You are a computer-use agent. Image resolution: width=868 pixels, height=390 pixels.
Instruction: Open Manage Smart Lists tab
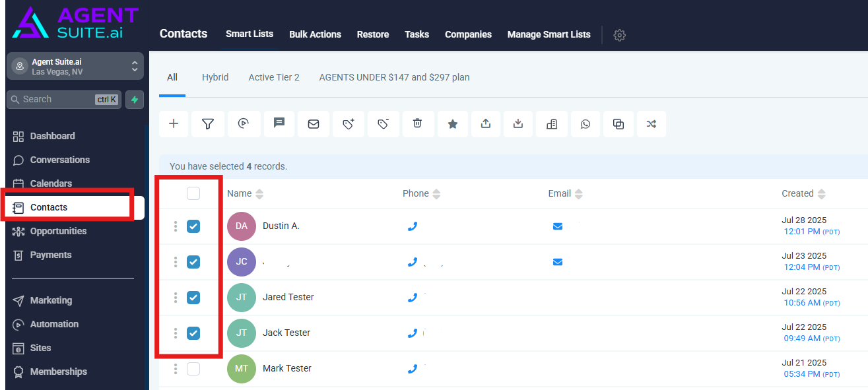[549, 34]
